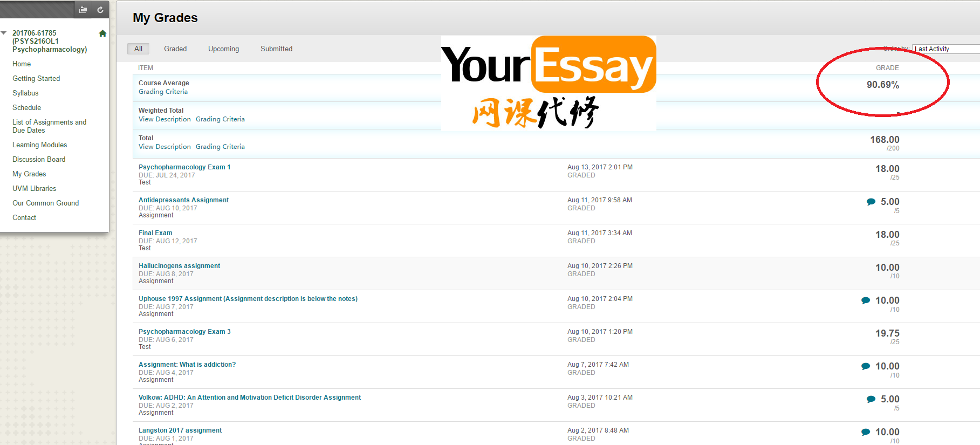Switch to the Graded tab
The width and height of the screenshot is (980, 445).
pyautogui.click(x=175, y=49)
